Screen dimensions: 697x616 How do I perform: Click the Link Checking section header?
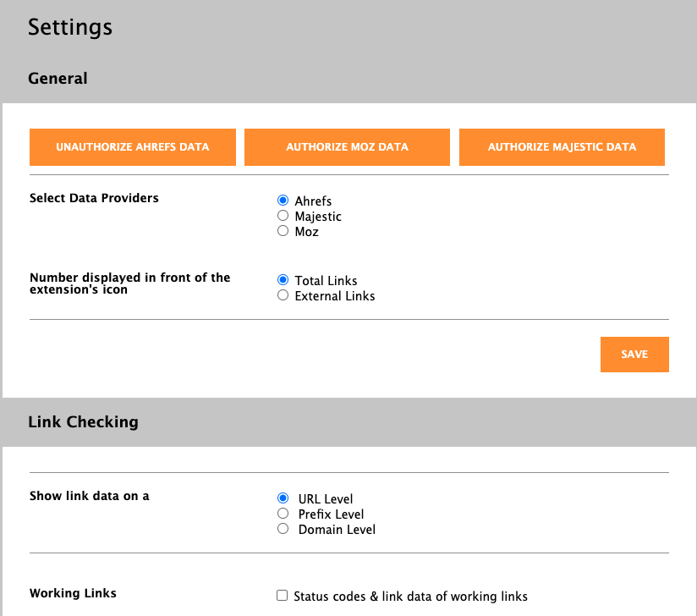[83, 421]
